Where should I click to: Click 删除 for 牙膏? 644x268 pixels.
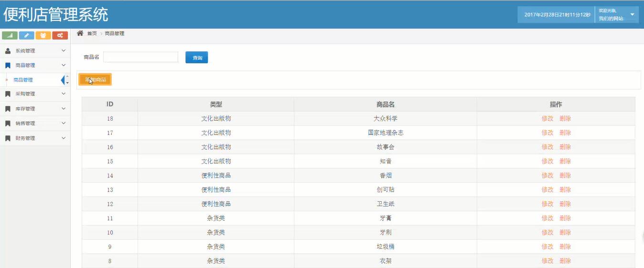coord(565,218)
